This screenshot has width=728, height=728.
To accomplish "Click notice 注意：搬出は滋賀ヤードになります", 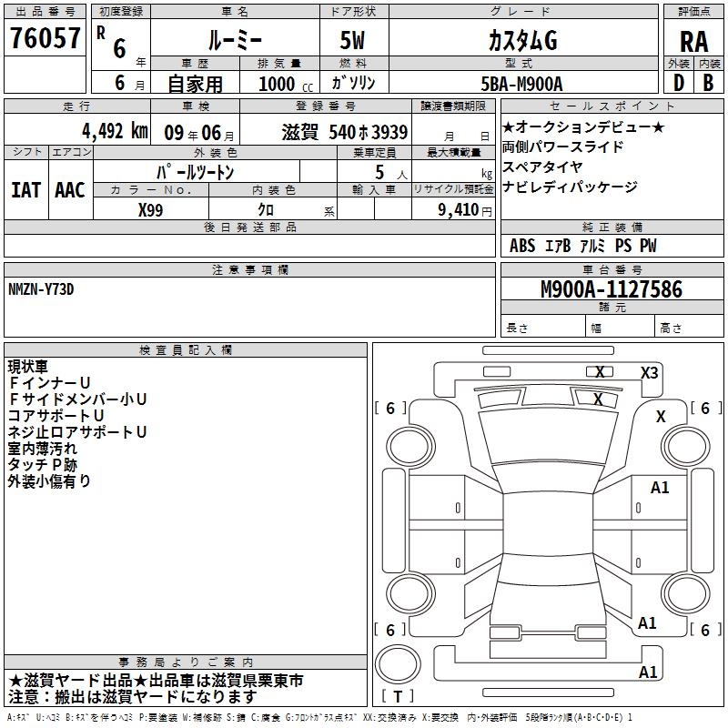I will tap(132, 697).
